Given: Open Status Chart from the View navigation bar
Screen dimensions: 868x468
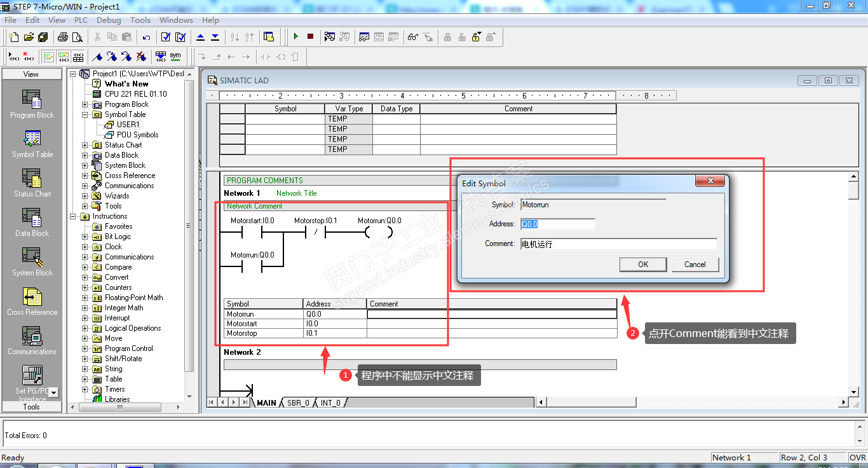Looking at the screenshot, I should 32,183.
